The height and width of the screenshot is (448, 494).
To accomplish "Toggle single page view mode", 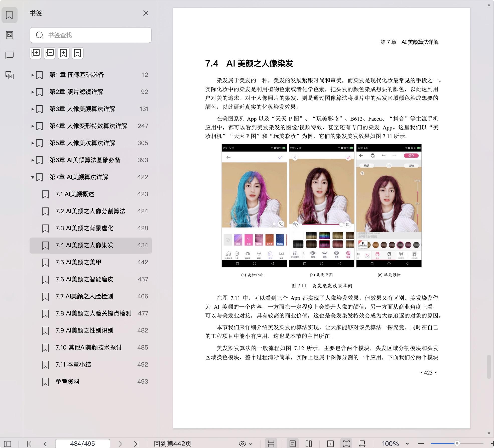I will click(292, 444).
